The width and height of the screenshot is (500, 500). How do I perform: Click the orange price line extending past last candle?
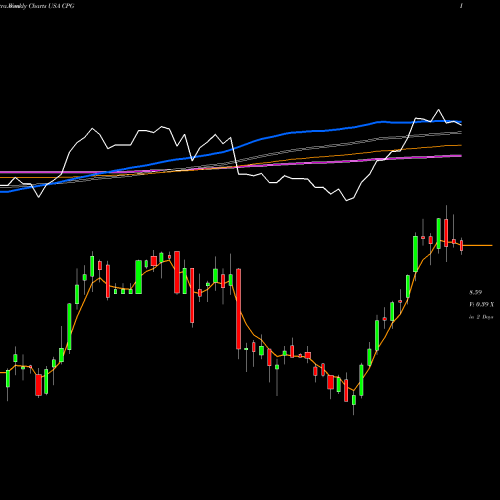click(x=478, y=245)
